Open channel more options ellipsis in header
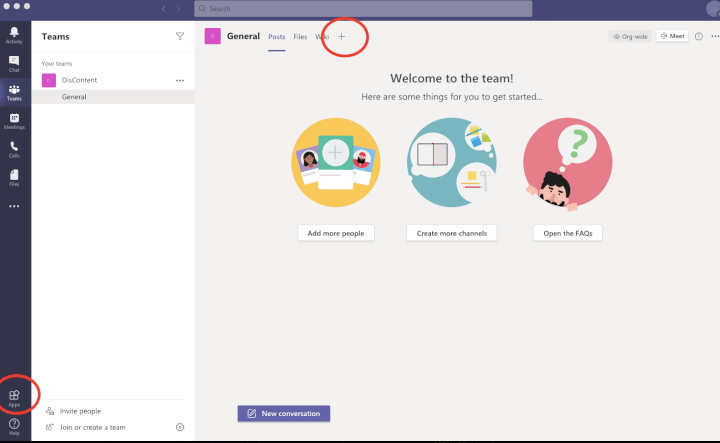This screenshot has height=443, width=720. pyautogui.click(x=715, y=36)
